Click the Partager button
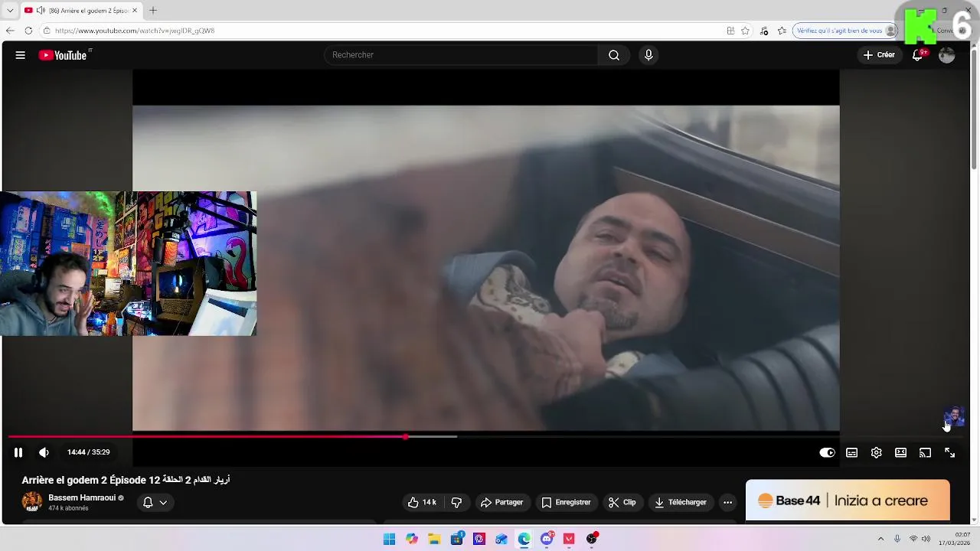 tap(501, 502)
